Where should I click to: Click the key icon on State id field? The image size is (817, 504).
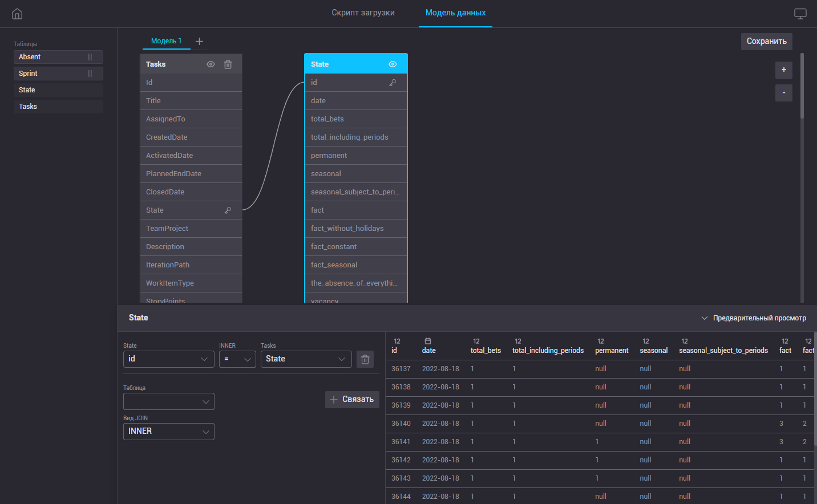(393, 83)
